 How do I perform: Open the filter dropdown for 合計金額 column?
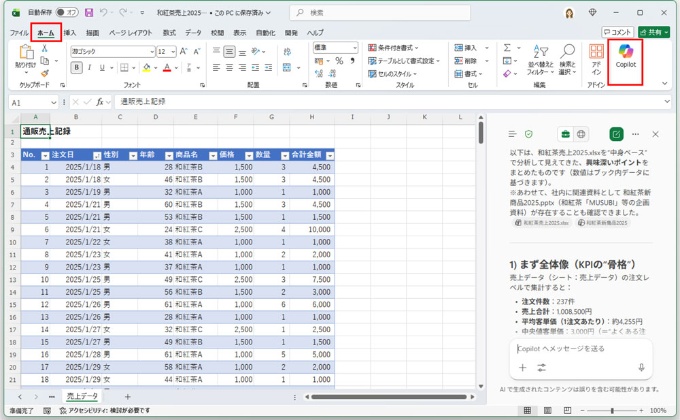(x=330, y=155)
